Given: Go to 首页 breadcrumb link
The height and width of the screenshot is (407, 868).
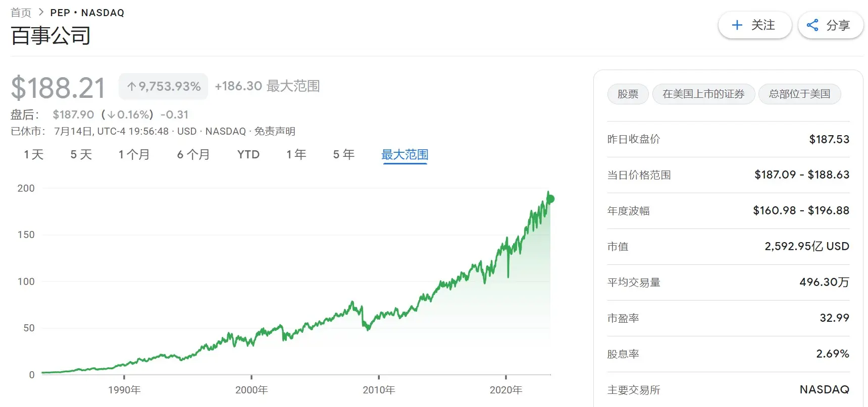Looking at the screenshot, I should [21, 13].
